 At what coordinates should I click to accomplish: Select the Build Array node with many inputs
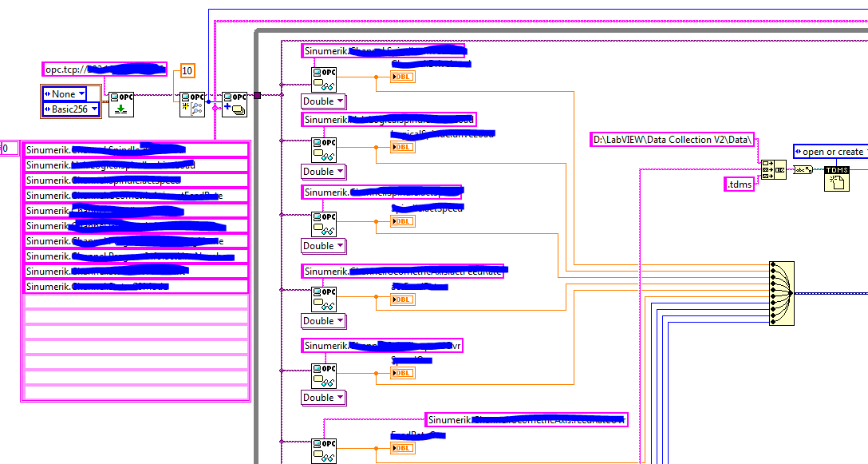pyautogui.click(x=782, y=293)
